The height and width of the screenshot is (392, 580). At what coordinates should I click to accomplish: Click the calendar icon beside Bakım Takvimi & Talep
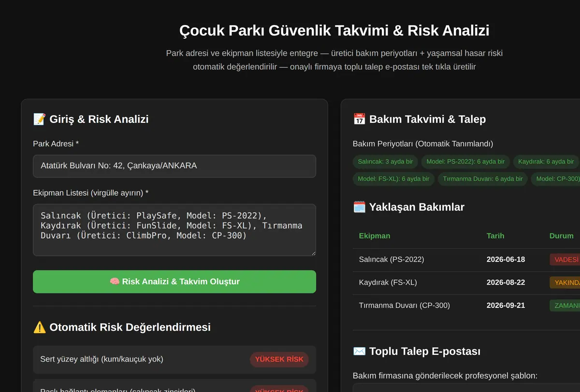click(x=359, y=119)
